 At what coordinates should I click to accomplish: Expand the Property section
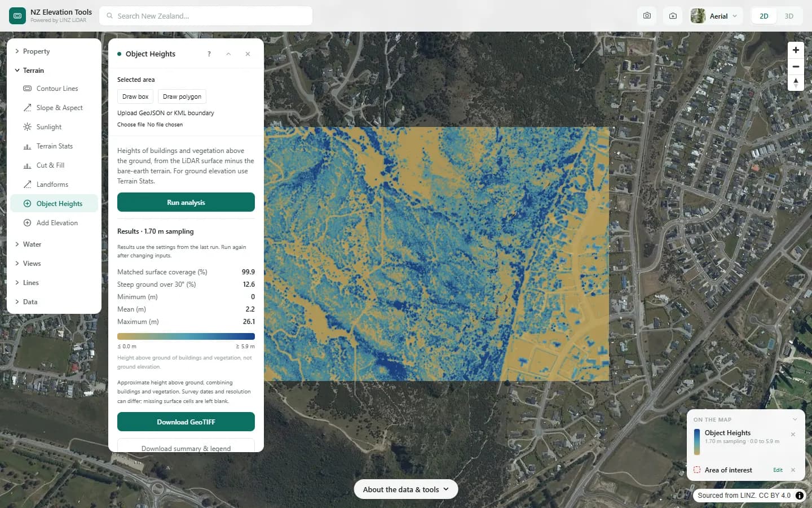[54, 51]
